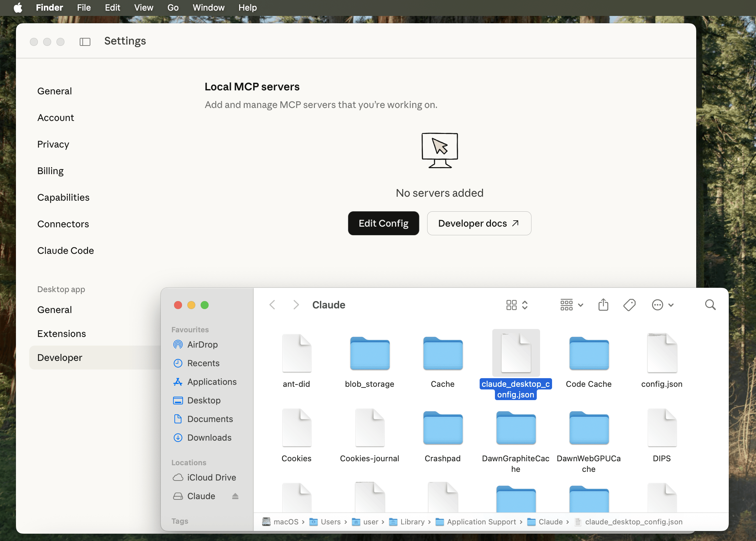Click the Edit Config button
The height and width of the screenshot is (541, 756).
click(383, 223)
